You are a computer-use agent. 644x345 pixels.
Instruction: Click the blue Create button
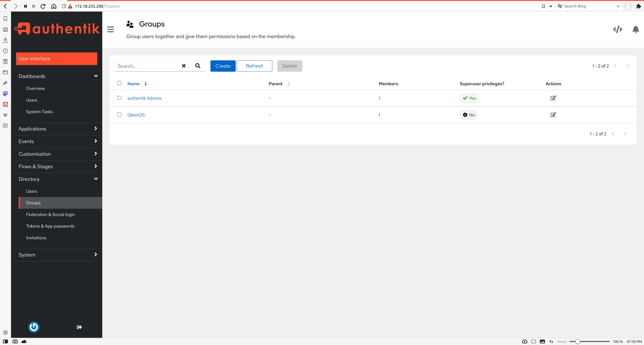pyautogui.click(x=223, y=66)
